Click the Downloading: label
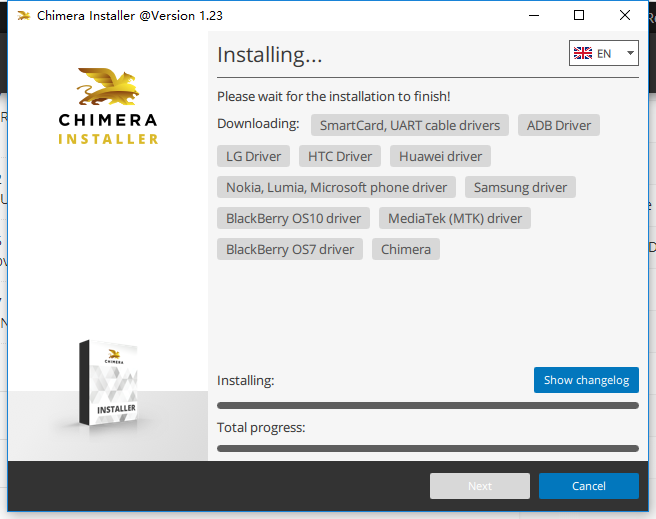Viewport: 656px width, 519px height. [258, 123]
